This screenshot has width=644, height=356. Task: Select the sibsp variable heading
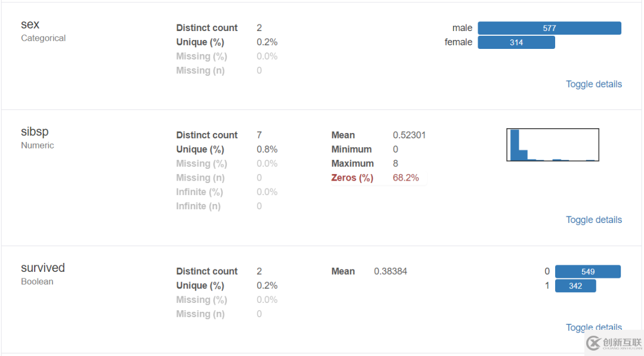tap(35, 132)
